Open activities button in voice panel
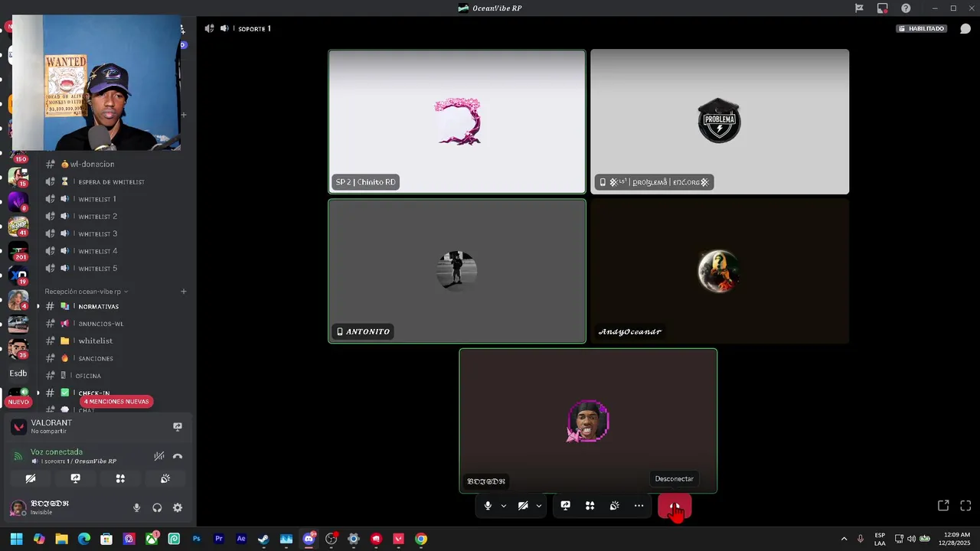 coord(120,478)
